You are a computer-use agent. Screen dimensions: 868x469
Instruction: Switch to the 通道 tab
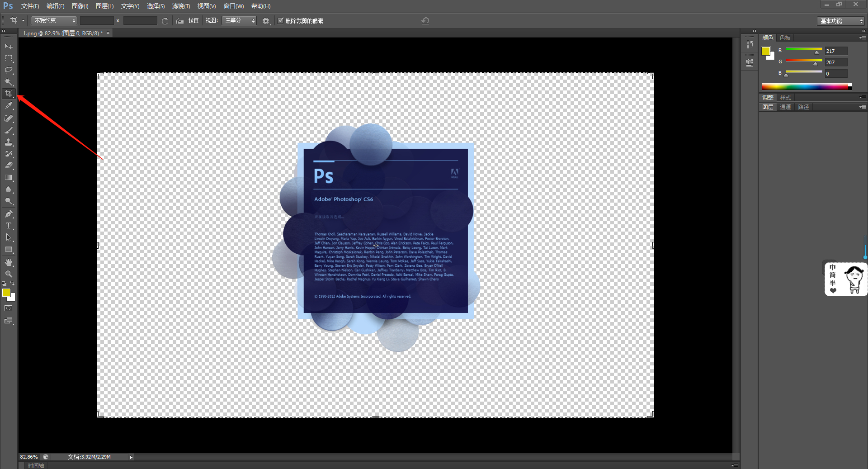(x=785, y=107)
